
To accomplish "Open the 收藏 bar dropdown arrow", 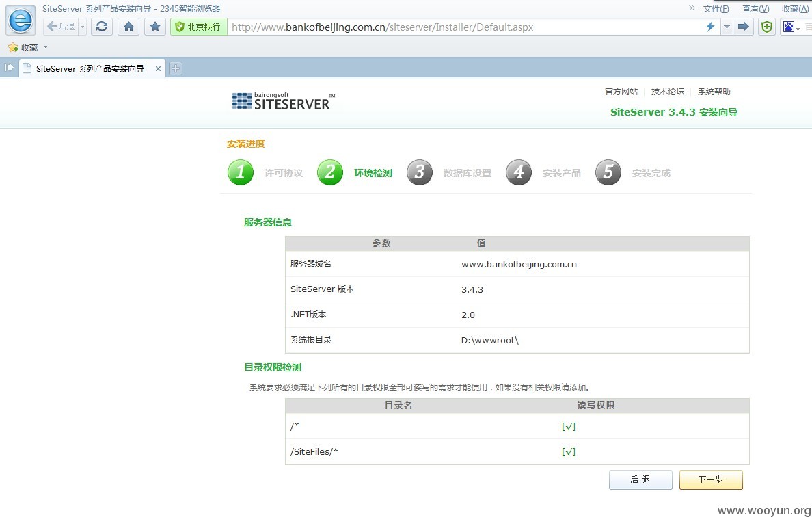I will pyautogui.click(x=45, y=47).
